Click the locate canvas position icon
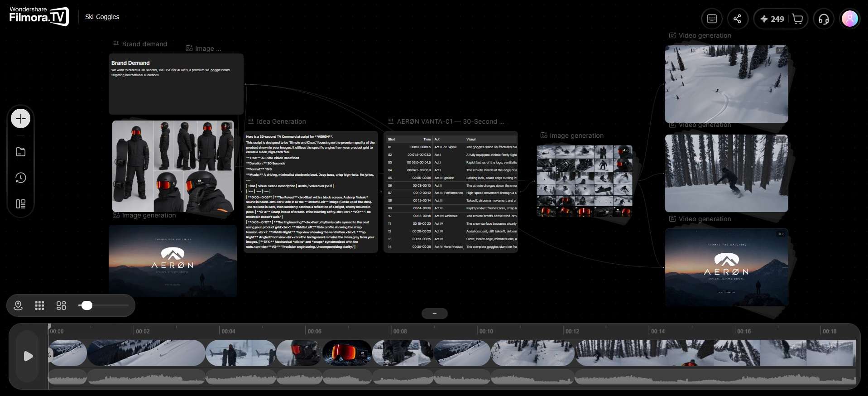The height and width of the screenshot is (396, 868). click(18, 306)
